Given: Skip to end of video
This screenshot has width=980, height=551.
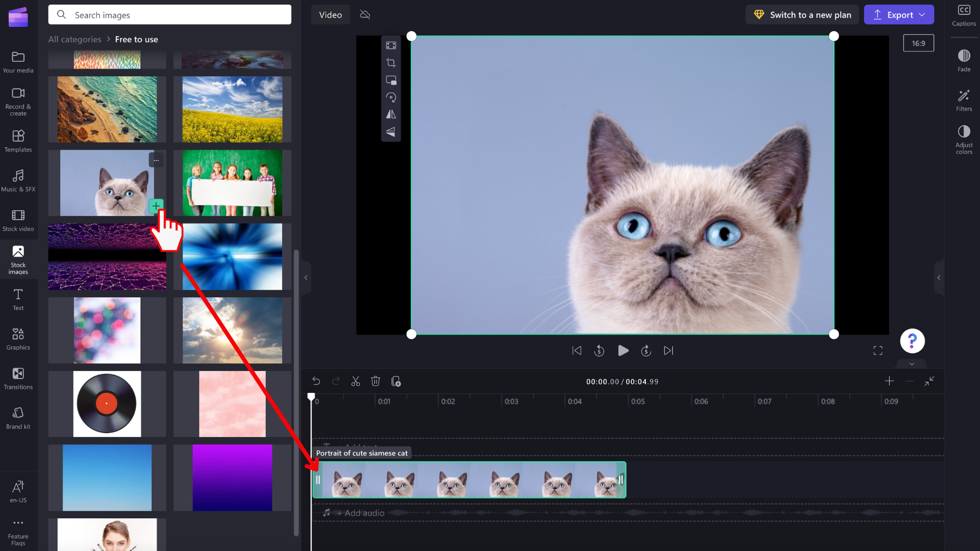Looking at the screenshot, I should (x=669, y=350).
